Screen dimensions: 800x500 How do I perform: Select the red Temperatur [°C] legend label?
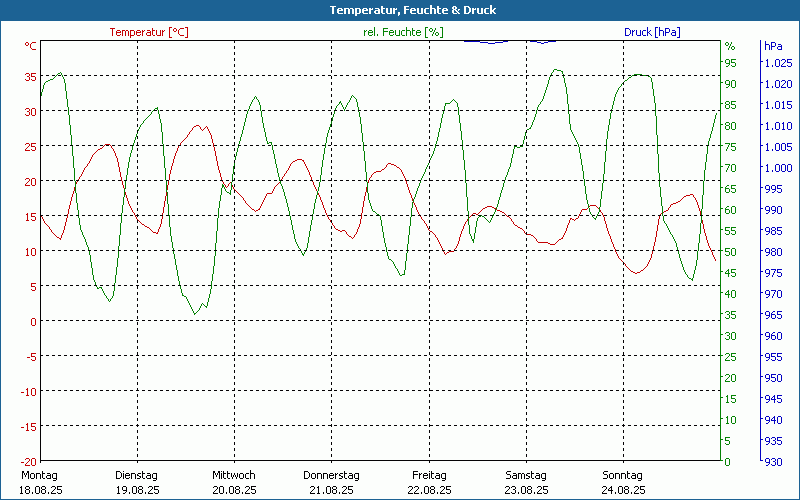[149, 32]
